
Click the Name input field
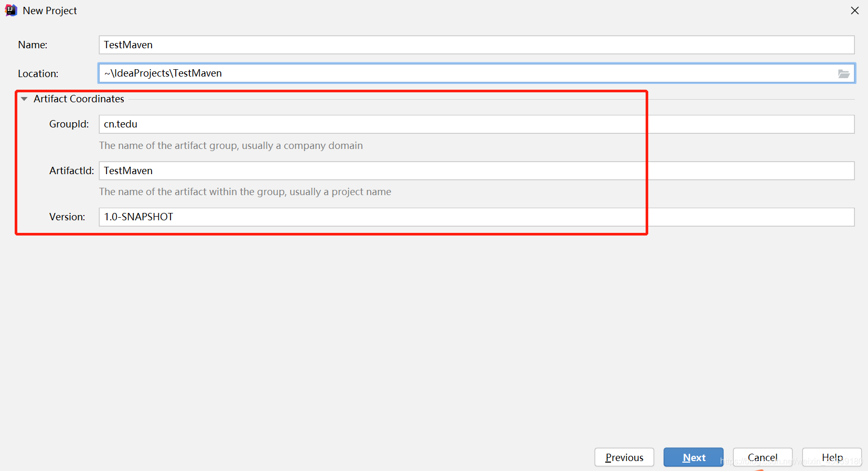(476, 45)
